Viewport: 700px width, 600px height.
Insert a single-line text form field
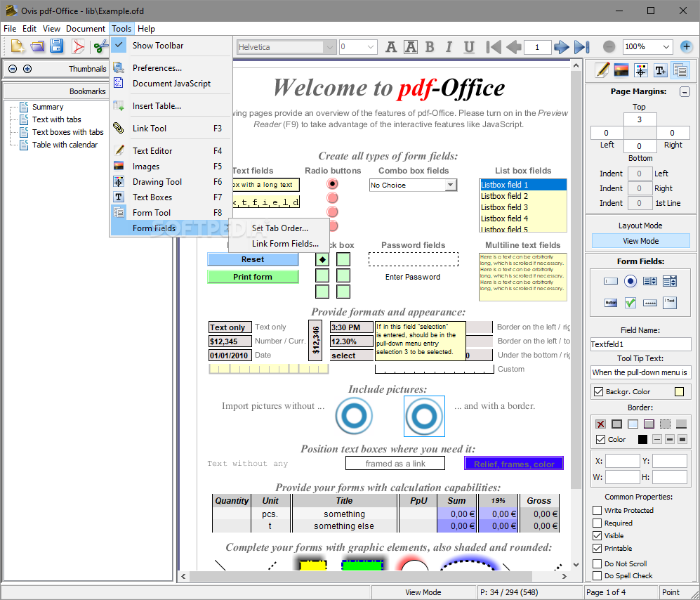(x=611, y=281)
